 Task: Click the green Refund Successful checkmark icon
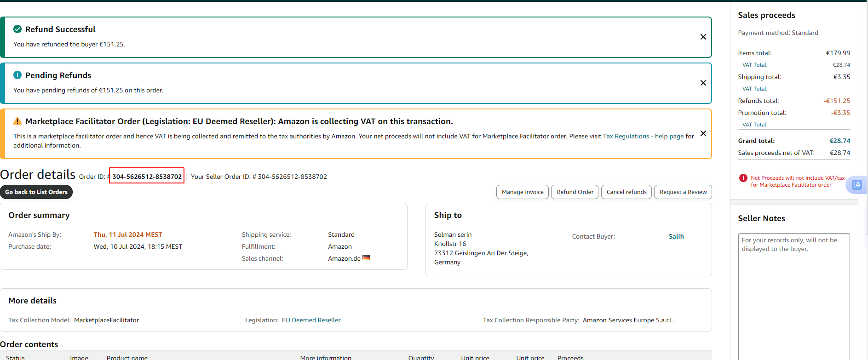17,29
